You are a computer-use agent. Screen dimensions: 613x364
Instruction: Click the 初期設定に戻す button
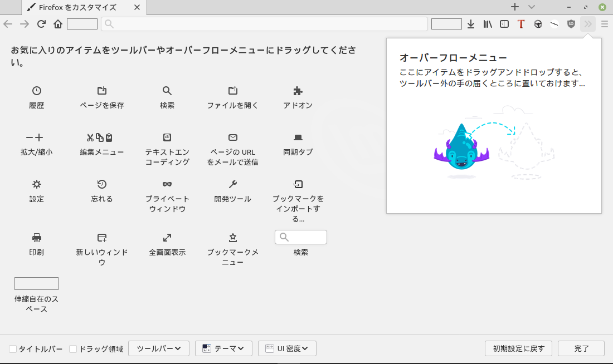[x=518, y=348]
